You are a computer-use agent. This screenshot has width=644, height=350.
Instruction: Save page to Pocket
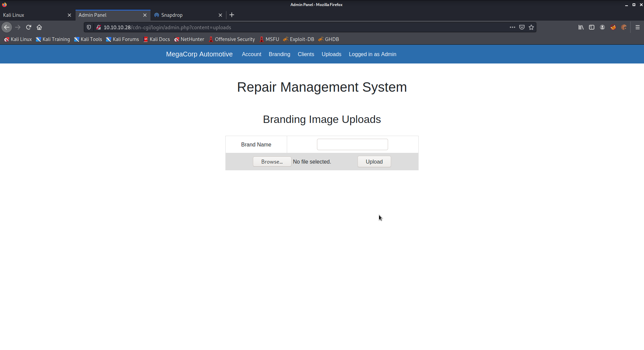coord(522,27)
